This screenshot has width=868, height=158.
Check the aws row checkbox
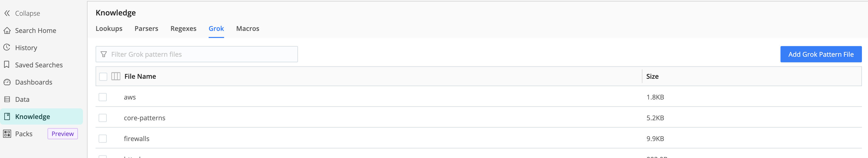point(103,97)
